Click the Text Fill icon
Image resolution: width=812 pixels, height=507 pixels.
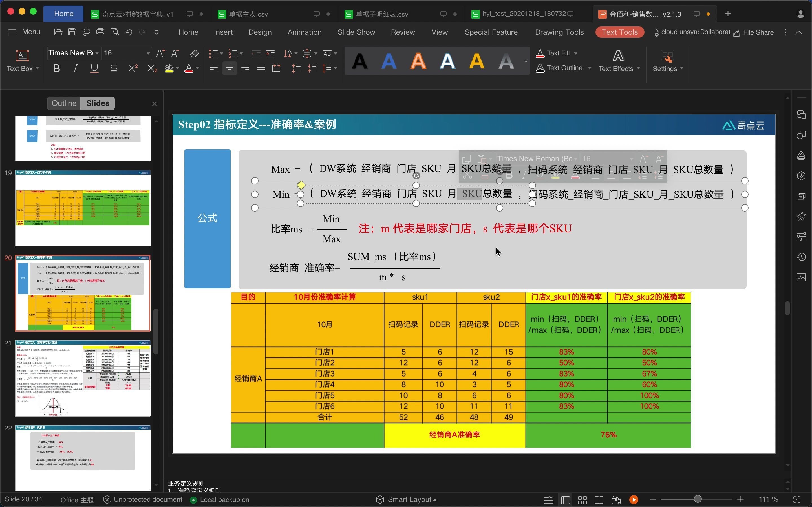pyautogui.click(x=540, y=53)
